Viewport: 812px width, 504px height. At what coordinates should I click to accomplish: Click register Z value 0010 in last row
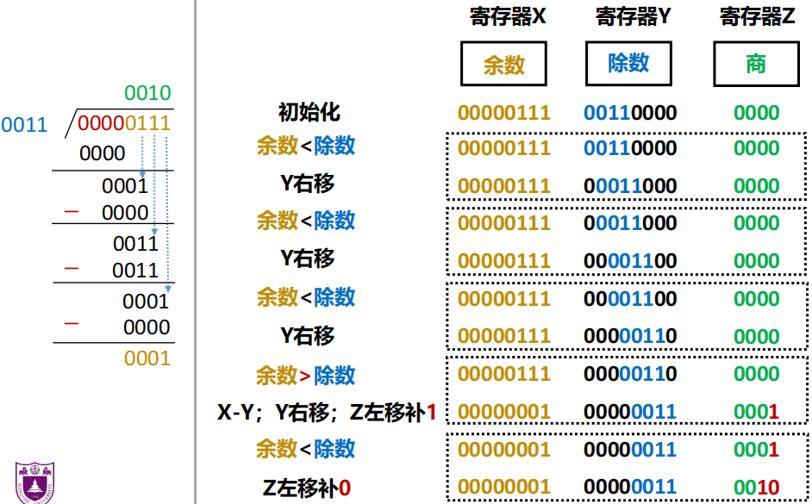click(756, 488)
